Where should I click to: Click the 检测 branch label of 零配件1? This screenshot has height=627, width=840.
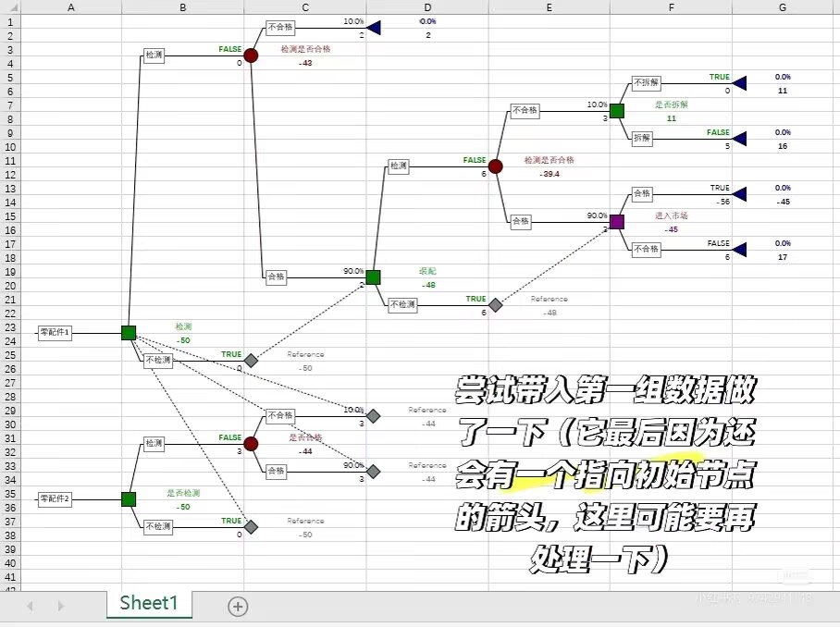(154, 55)
